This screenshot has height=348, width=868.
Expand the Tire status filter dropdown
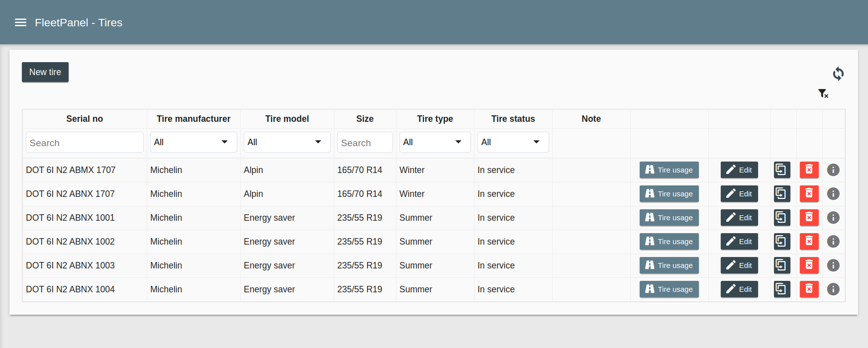coord(513,142)
